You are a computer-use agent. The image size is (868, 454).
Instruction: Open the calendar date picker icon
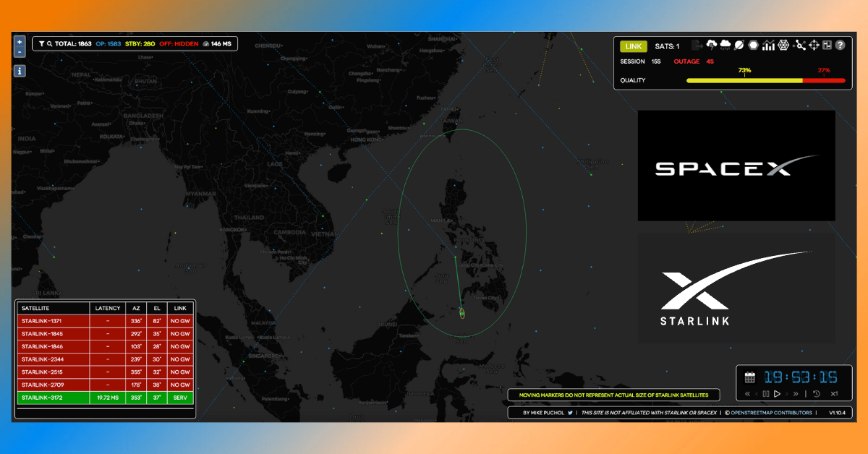(750, 377)
